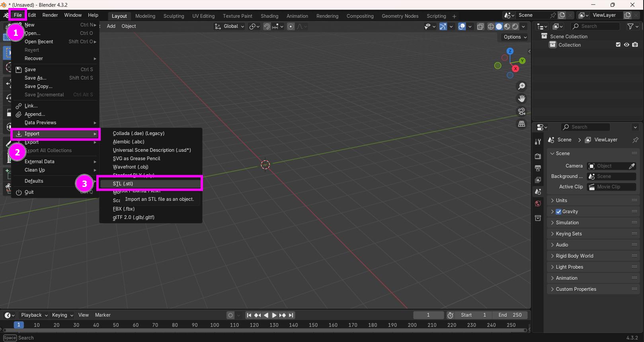Viewport: 644px width, 342px height.
Task: Open the Output properties tab
Action: (x=538, y=168)
